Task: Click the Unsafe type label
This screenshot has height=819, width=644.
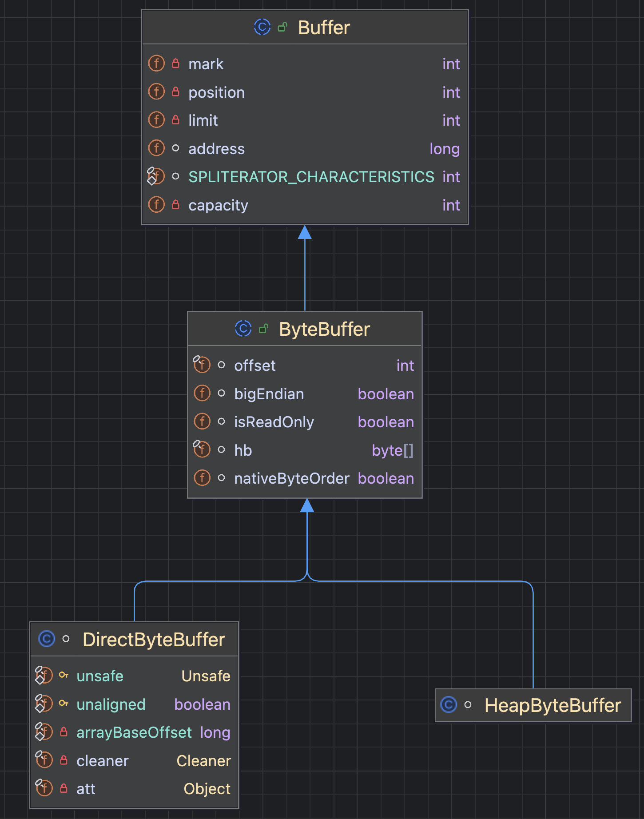Action: click(x=206, y=676)
